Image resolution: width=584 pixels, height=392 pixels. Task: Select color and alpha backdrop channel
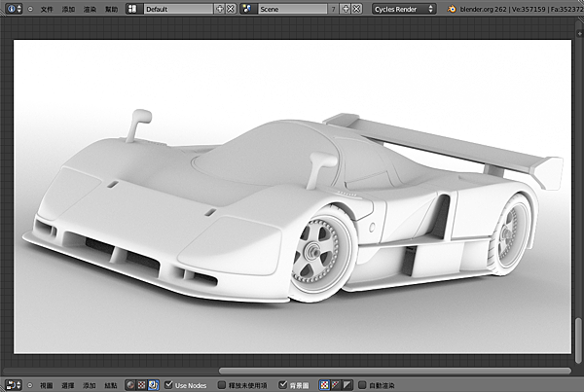(324, 385)
